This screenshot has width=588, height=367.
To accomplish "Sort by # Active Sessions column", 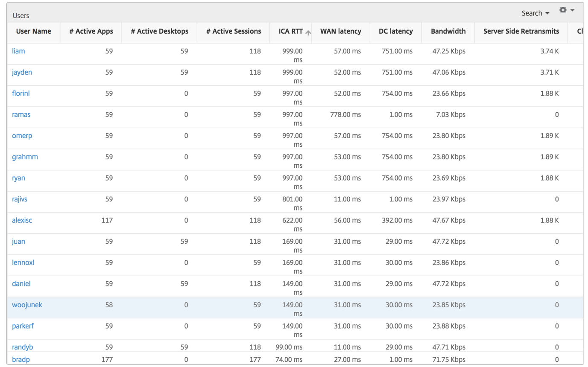I will [234, 31].
